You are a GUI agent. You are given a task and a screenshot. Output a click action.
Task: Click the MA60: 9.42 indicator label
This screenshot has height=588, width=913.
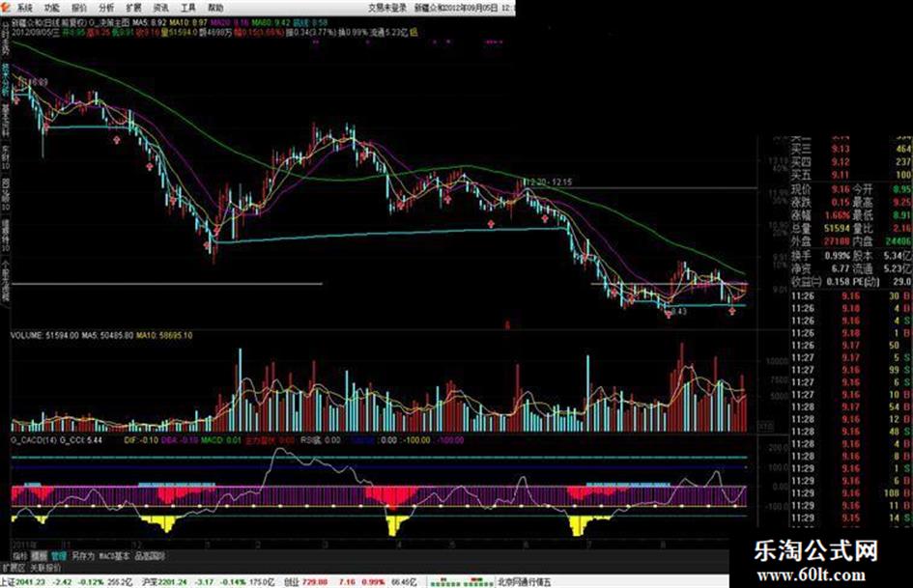pyautogui.click(x=271, y=22)
